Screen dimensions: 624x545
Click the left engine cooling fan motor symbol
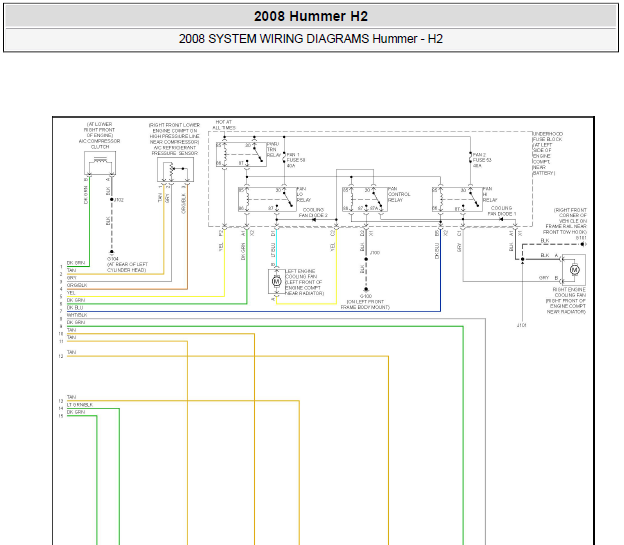(x=276, y=281)
